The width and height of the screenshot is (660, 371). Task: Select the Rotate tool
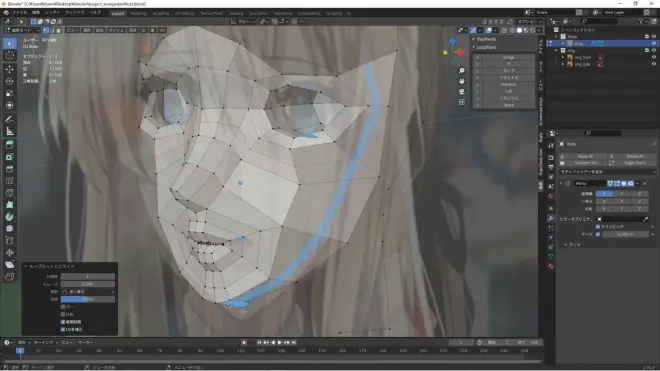click(10, 81)
